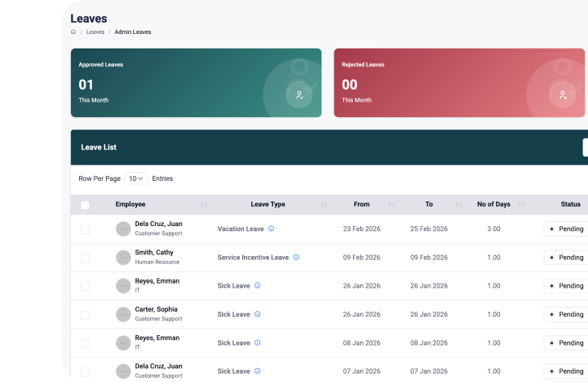This screenshot has height=382, width=588.
Task: Click the home icon in breadcrumb
Action: tap(73, 32)
